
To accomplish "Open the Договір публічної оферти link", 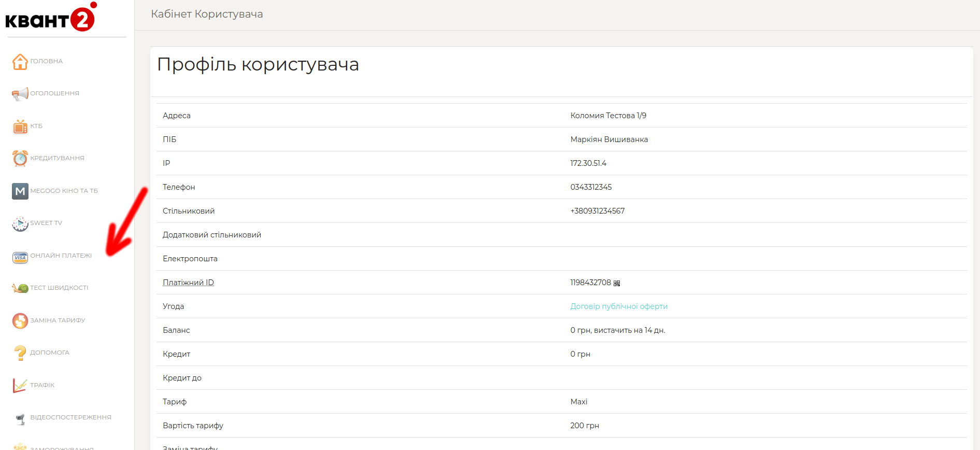I will [x=619, y=306].
